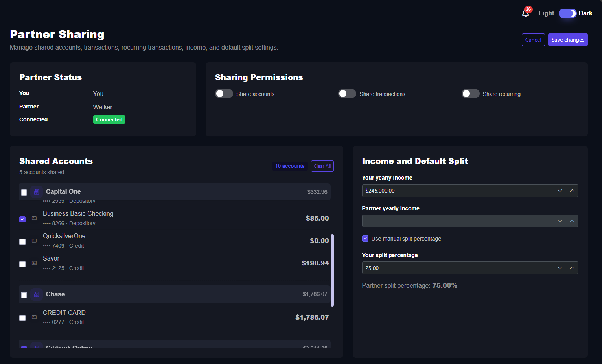Click the Clear All button
The image size is (602, 364).
point(322,166)
